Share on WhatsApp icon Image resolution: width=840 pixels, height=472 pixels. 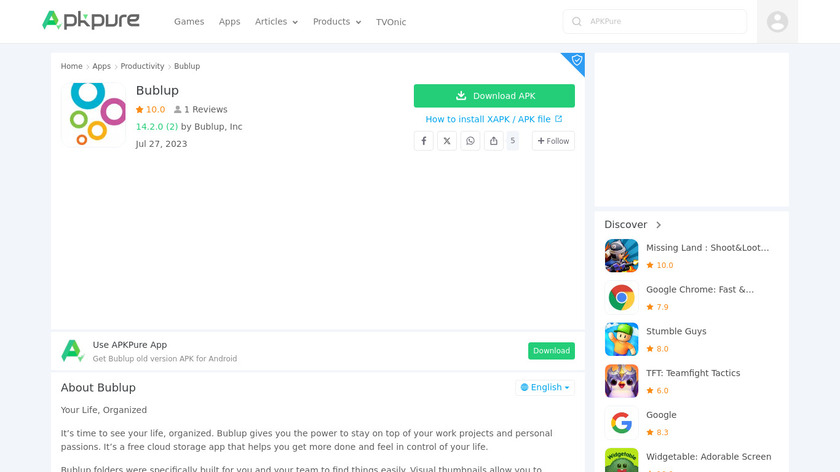pos(470,141)
